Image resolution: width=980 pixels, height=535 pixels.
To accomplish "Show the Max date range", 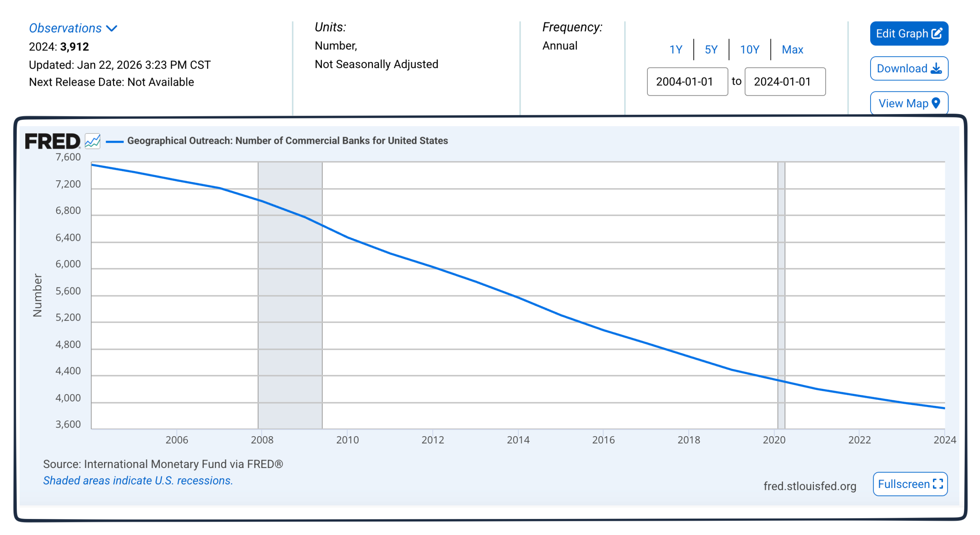I will [792, 49].
